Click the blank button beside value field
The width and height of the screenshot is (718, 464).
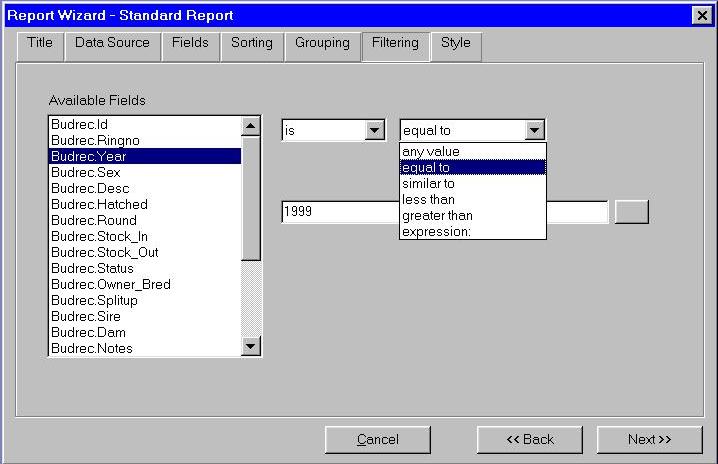tap(631, 212)
